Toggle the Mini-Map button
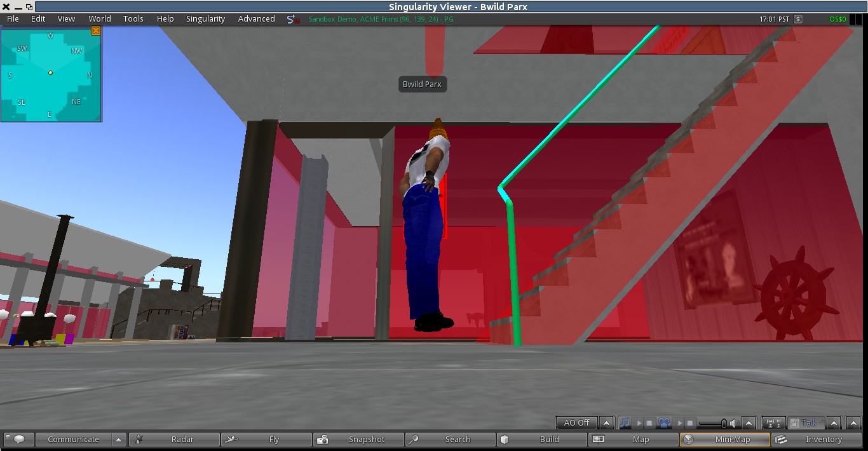868x451 pixels. [725, 439]
